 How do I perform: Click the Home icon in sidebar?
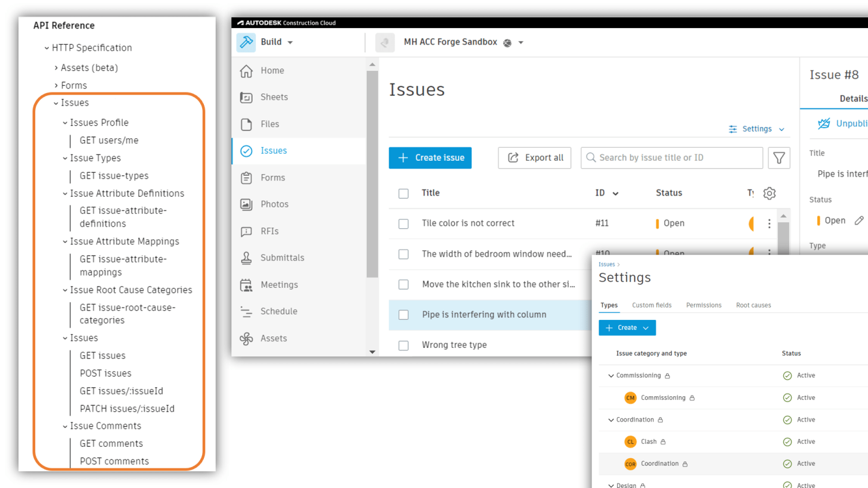coord(246,71)
